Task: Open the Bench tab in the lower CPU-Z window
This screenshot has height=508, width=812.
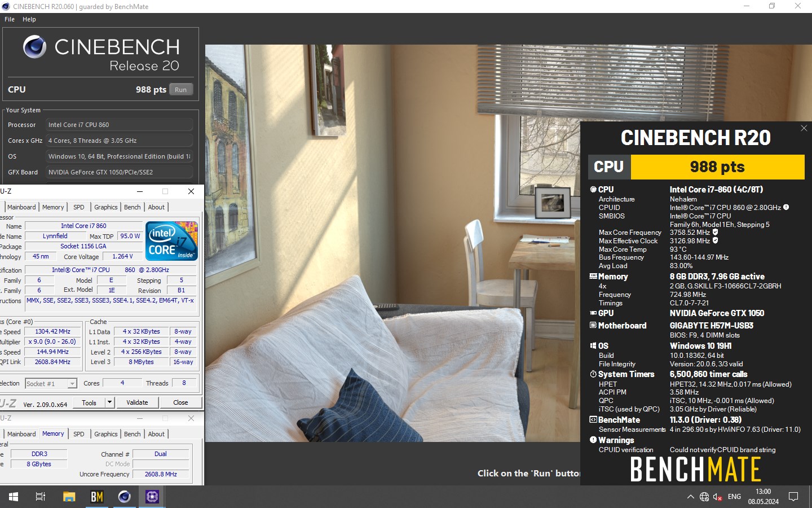Action: click(133, 434)
